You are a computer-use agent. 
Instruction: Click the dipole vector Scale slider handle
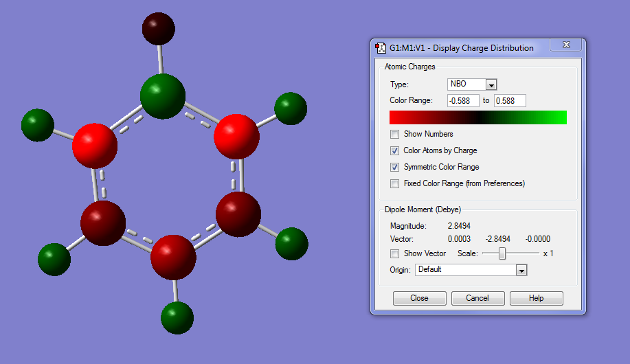click(502, 253)
